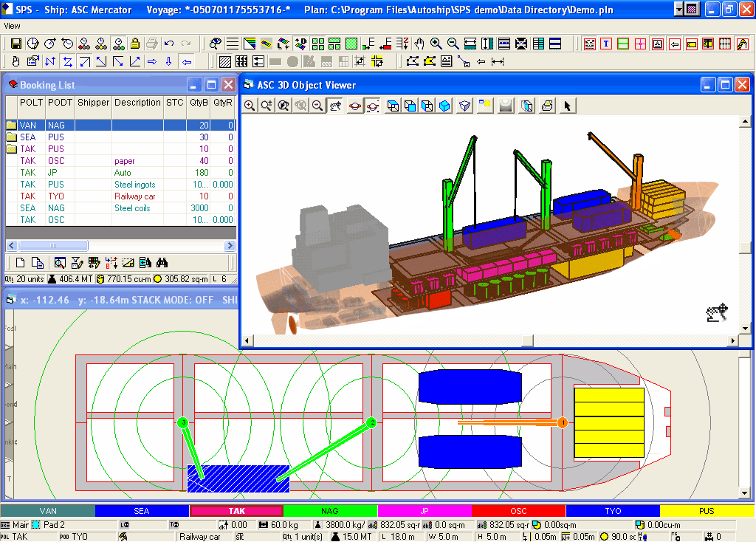Select the TAK port tab
Image resolution: width=756 pixels, height=542 pixels.
click(x=236, y=511)
